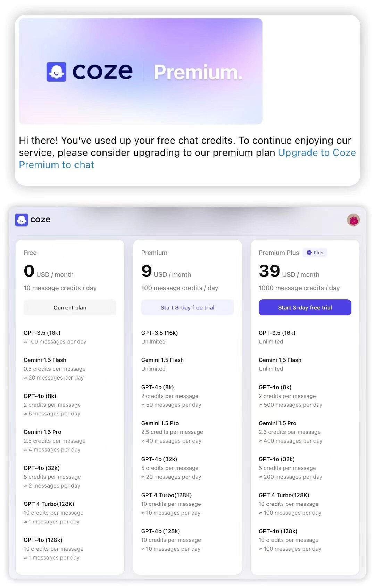Open the user profile avatar

[353, 220]
